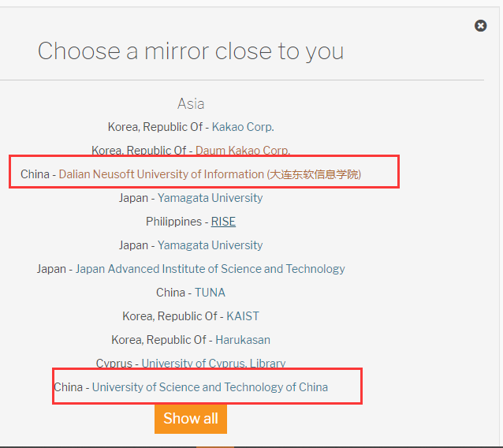The width and height of the screenshot is (503, 448).
Task: Open University of Cyprus, Library mirror
Action: pyautogui.click(x=213, y=364)
